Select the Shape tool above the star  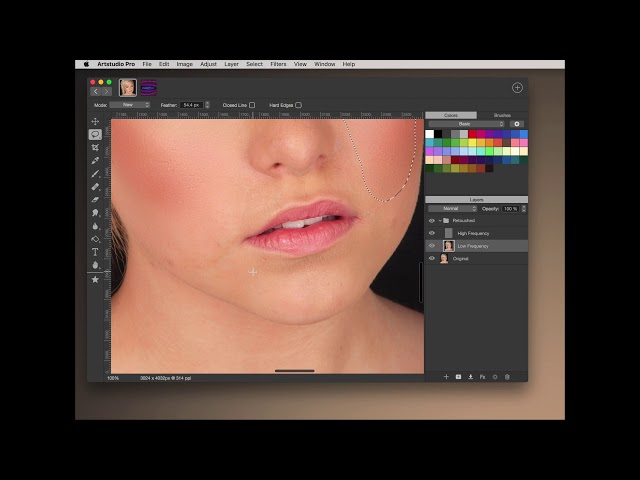pyautogui.click(x=95, y=265)
